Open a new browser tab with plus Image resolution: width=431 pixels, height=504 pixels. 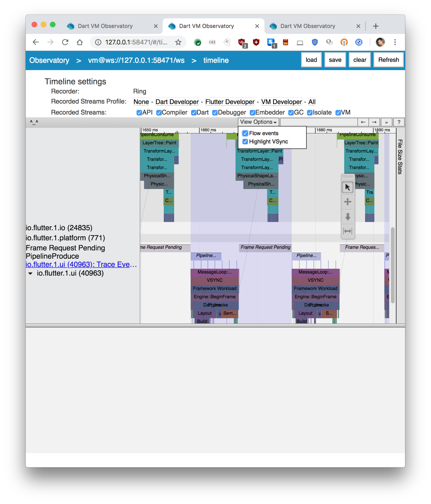pyautogui.click(x=376, y=26)
